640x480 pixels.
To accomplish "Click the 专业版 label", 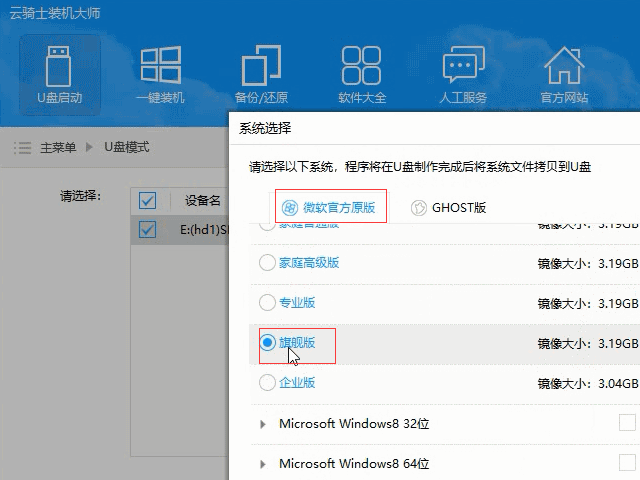I will tap(297, 302).
